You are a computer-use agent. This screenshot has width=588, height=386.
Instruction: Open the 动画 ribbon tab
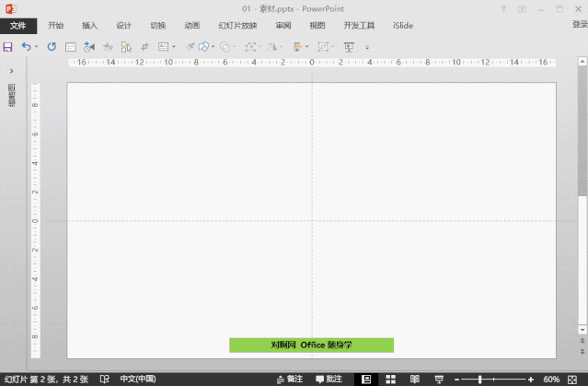[x=191, y=26]
